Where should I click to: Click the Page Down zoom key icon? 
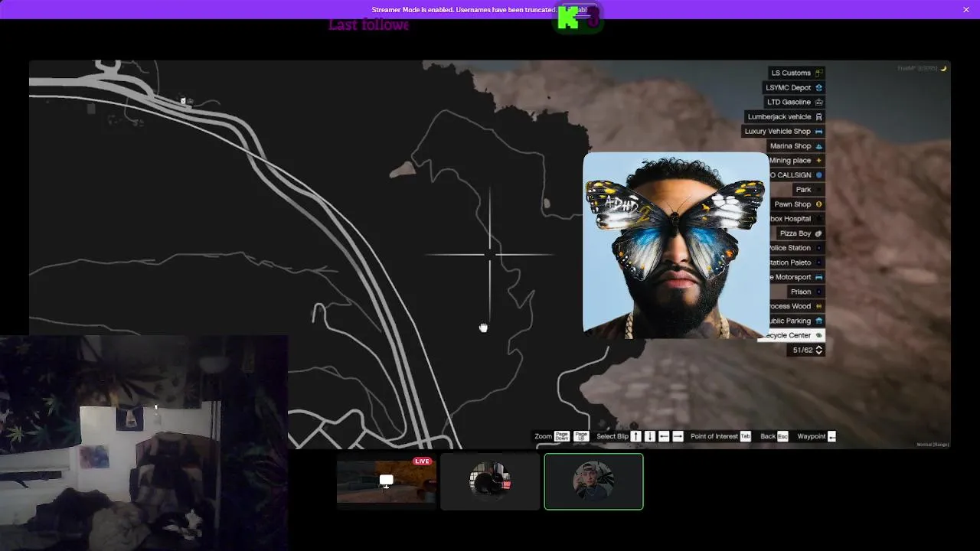click(561, 436)
